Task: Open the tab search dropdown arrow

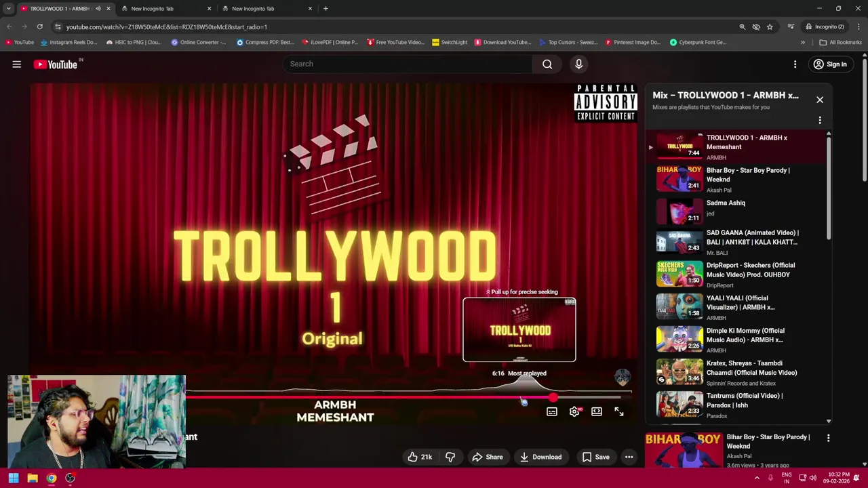Action: click(x=8, y=9)
